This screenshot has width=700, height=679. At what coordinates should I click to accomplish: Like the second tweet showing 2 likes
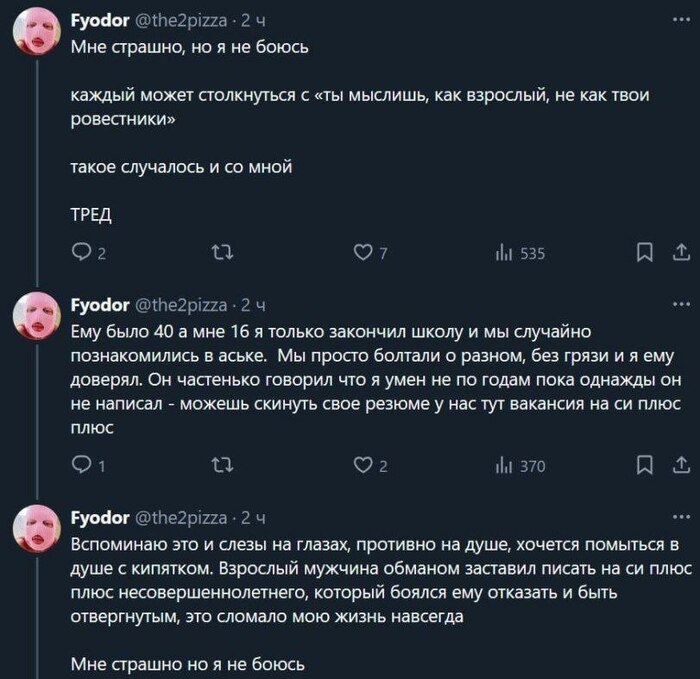370,465
